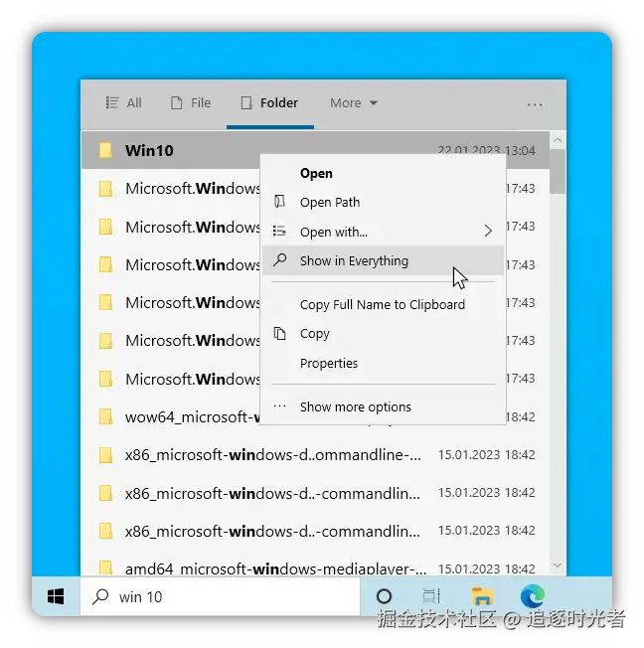Open Cortana circle in taskbar

[x=384, y=596]
